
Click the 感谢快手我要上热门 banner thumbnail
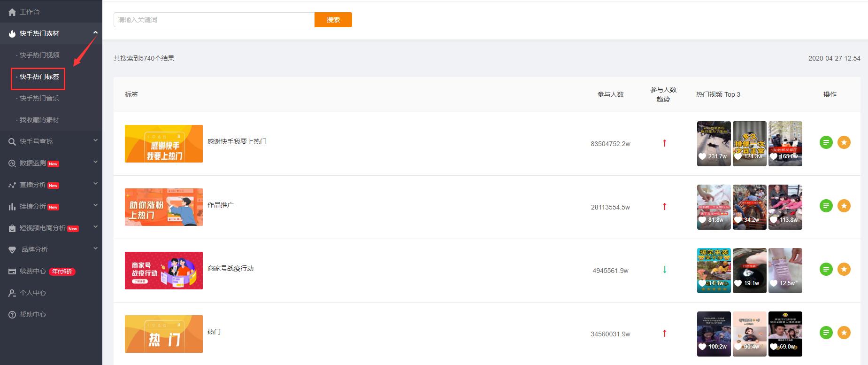click(164, 144)
